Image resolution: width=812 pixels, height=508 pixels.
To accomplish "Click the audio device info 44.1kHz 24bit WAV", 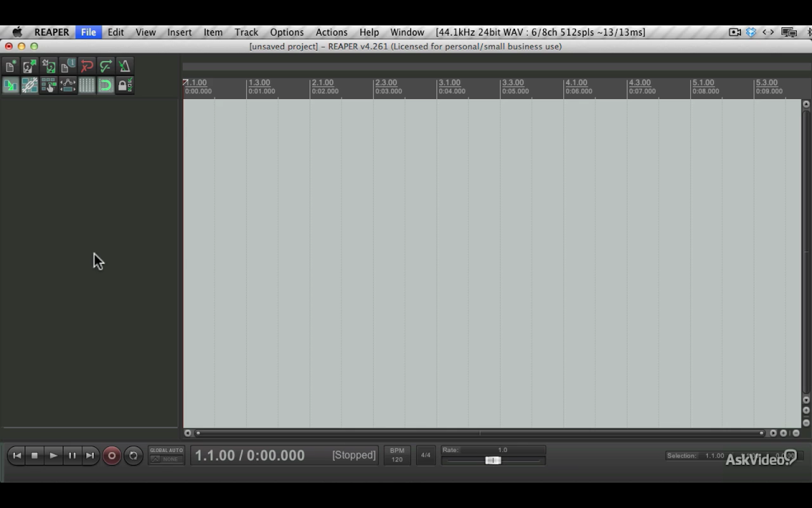I will [540, 32].
